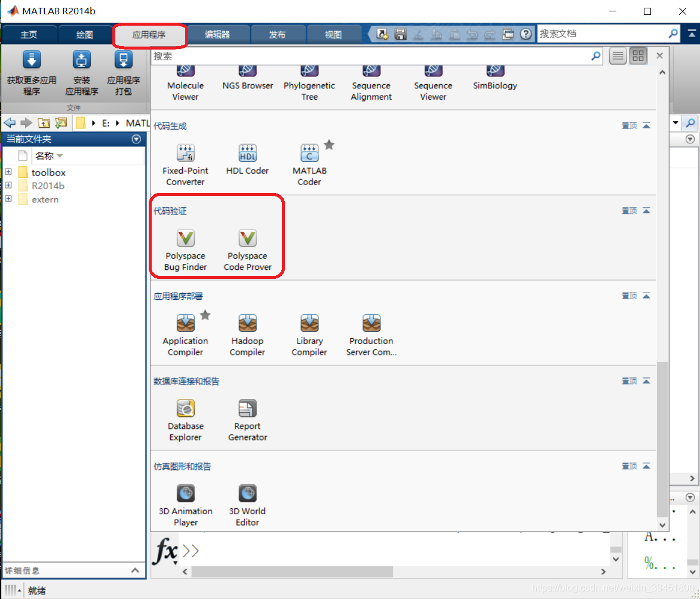
Task: Select the 应用程序 tab
Action: (x=149, y=35)
